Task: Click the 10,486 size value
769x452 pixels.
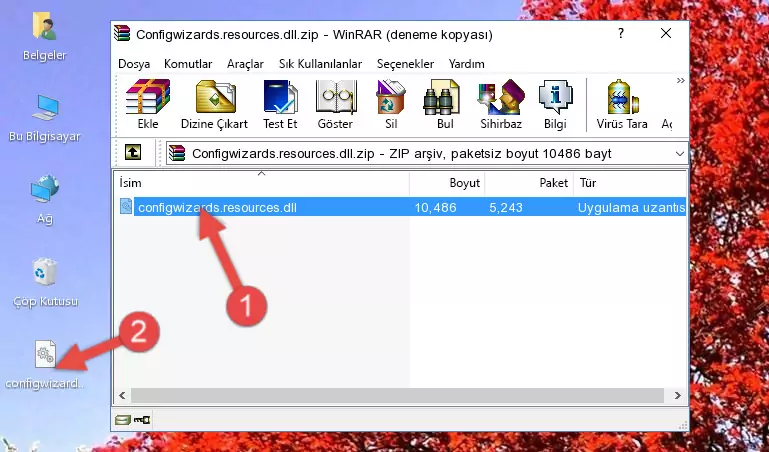Action: (x=436, y=207)
